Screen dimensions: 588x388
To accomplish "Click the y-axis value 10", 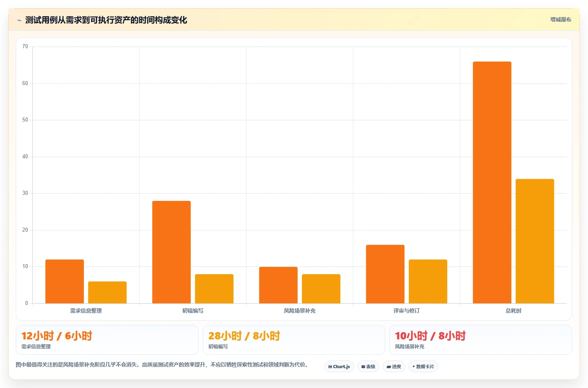I will (25, 266).
